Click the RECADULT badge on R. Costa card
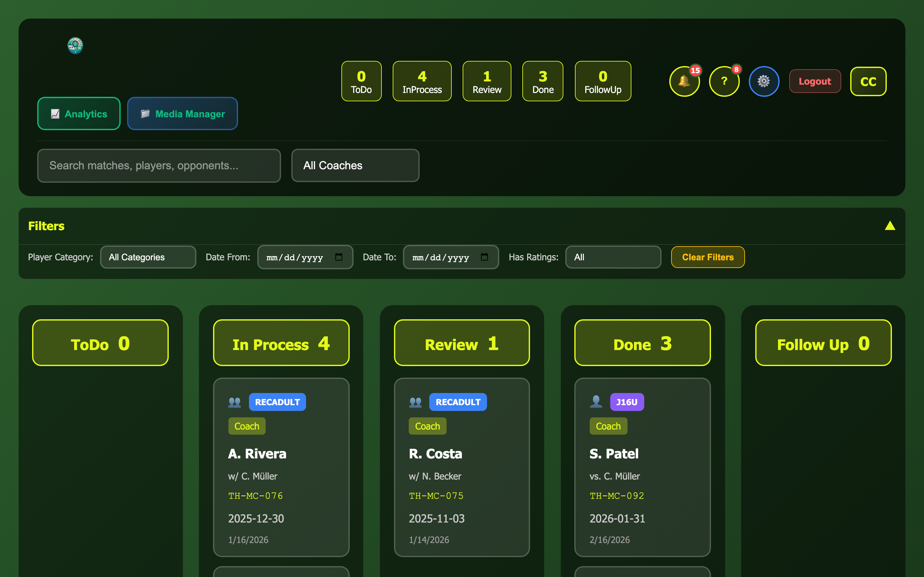 pos(458,402)
